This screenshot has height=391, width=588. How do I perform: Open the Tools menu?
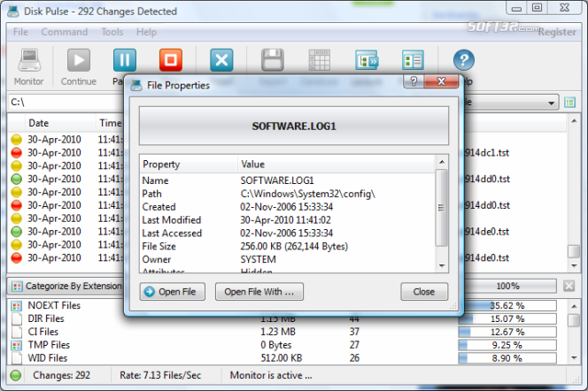112,32
